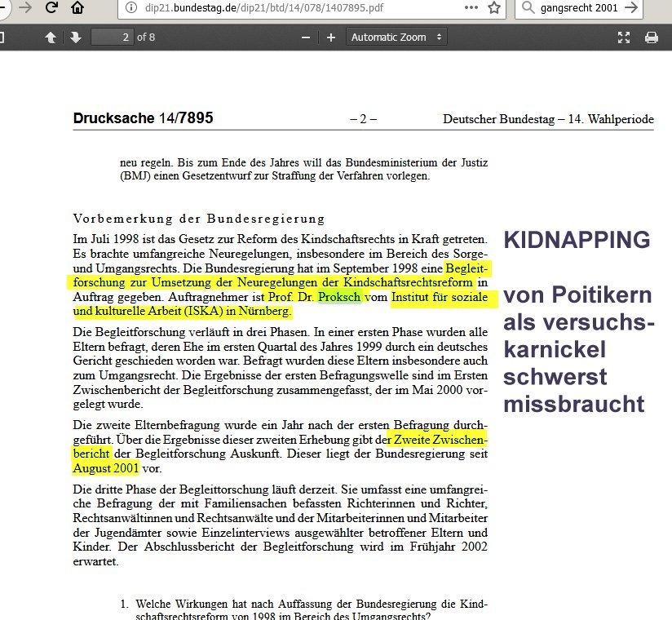Go to next PDF page
This screenshot has height=620, width=672.
[x=76, y=38]
